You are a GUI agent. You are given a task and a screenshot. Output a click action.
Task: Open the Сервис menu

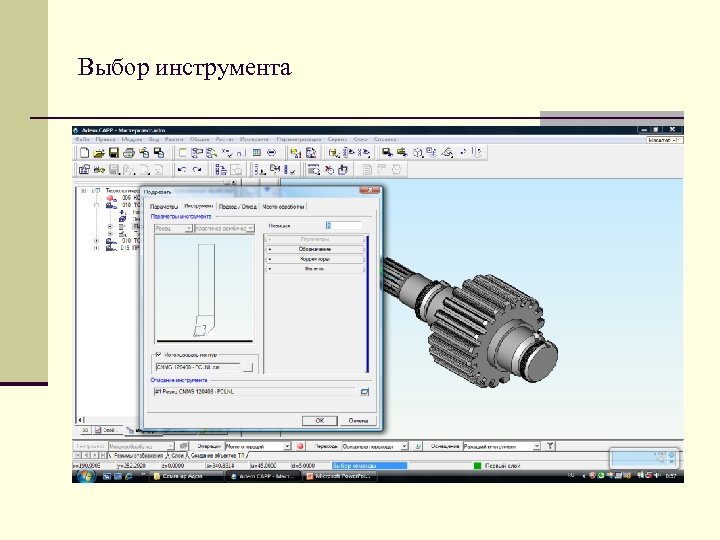(338, 139)
